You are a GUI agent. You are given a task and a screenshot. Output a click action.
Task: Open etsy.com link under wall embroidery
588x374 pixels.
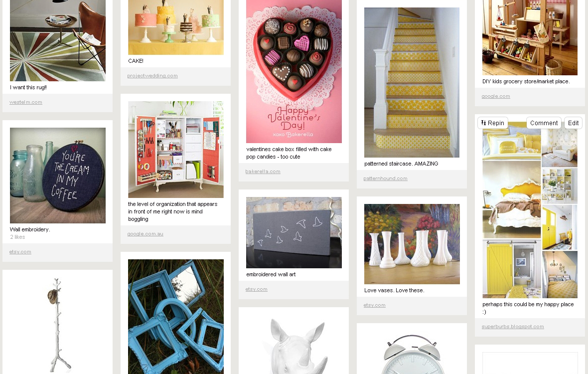point(20,252)
